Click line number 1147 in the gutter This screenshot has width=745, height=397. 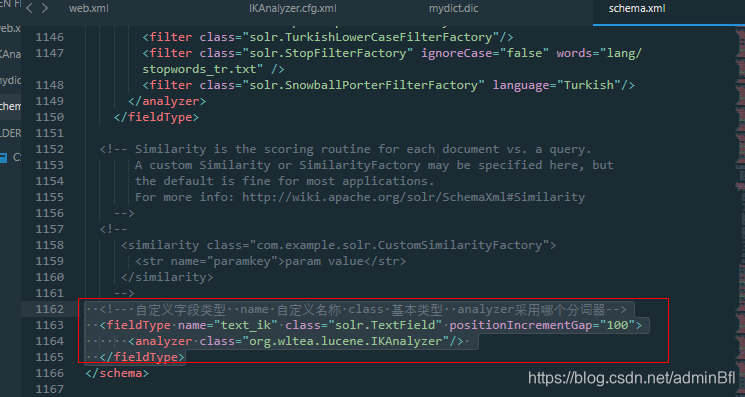(x=49, y=53)
